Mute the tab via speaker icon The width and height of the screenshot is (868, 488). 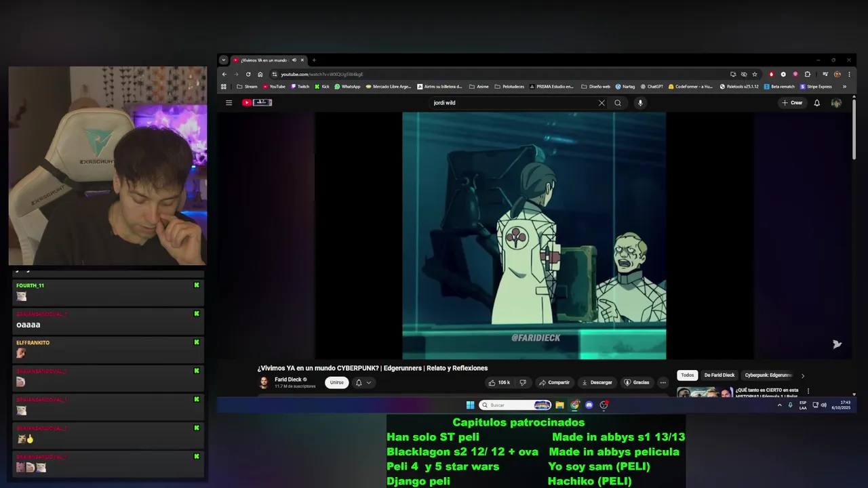point(294,60)
